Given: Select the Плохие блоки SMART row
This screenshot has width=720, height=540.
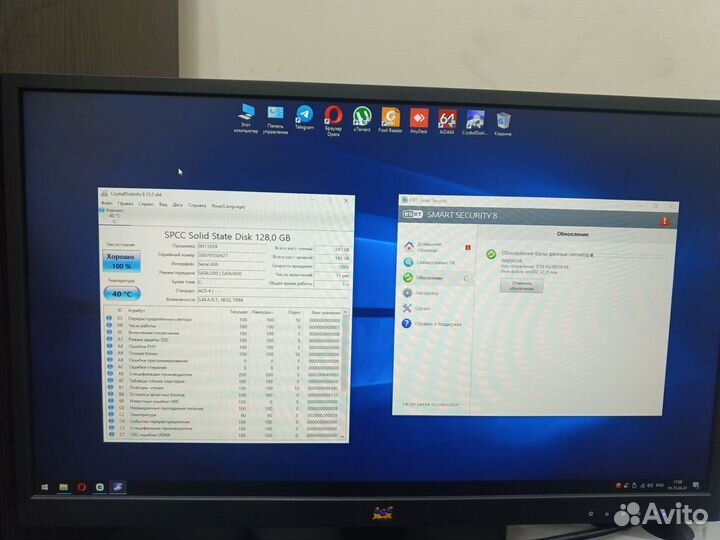Looking at the screenshot, I should tap(223, 354).
